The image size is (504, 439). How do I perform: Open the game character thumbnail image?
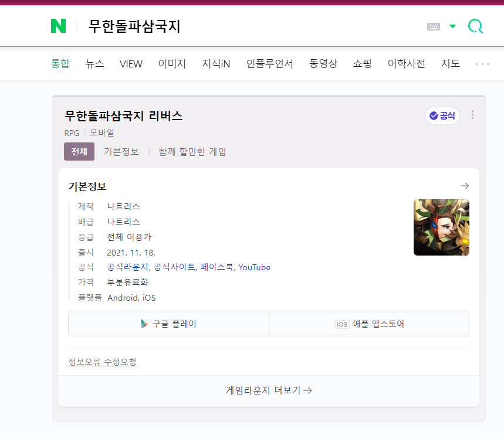441,227
